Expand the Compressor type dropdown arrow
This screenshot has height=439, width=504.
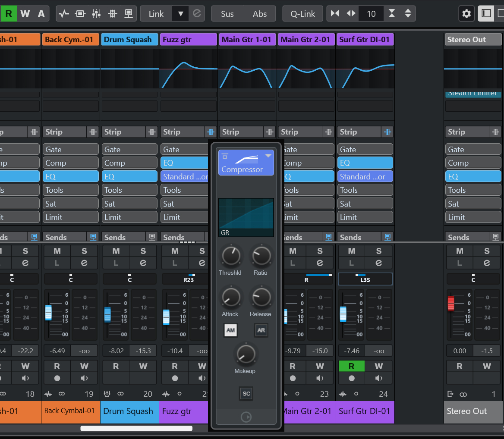268,156
